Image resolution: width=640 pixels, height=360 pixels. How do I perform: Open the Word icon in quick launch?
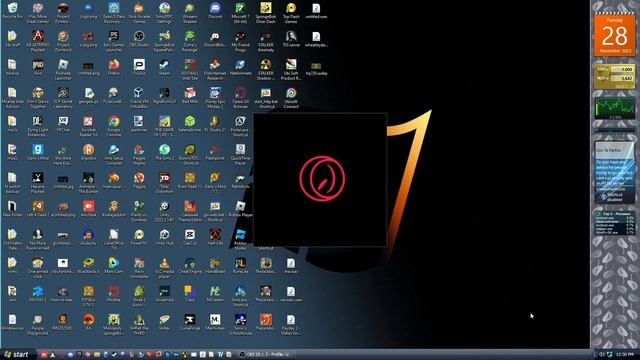[220, 354]
